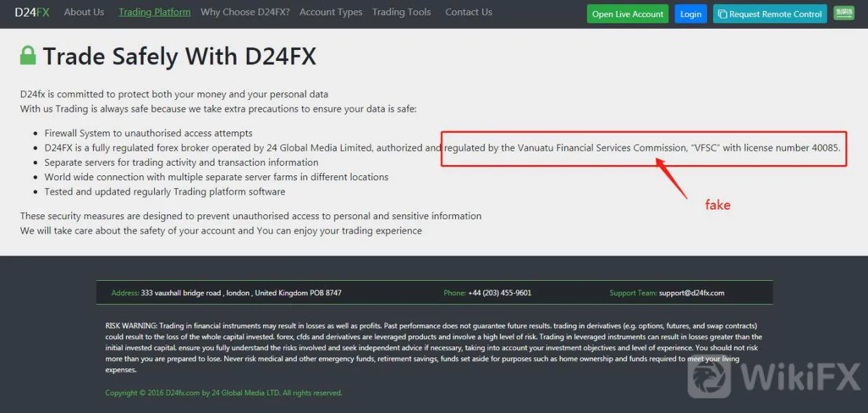The width and height of the screenshot is (868, 413).
Task: Click the Trade Safely With D24FX heading
Action: click(180, 56)
